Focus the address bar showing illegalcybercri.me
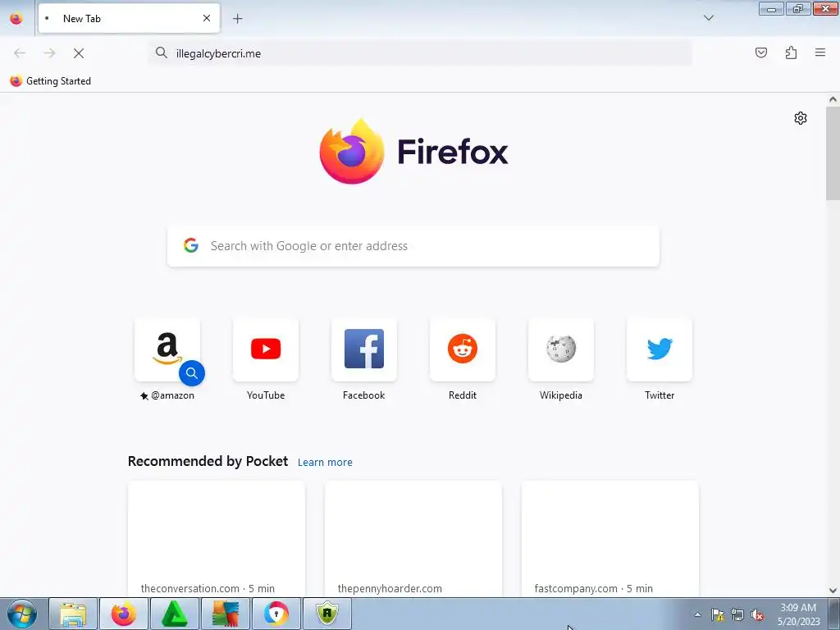 (x=421, y=53)
